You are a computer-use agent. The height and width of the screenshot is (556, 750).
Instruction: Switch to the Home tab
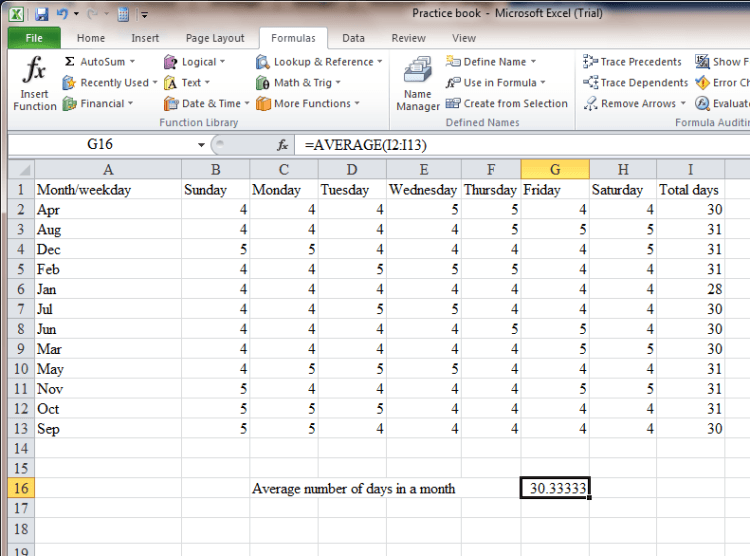pyautogui.click(x=91, y=38)
